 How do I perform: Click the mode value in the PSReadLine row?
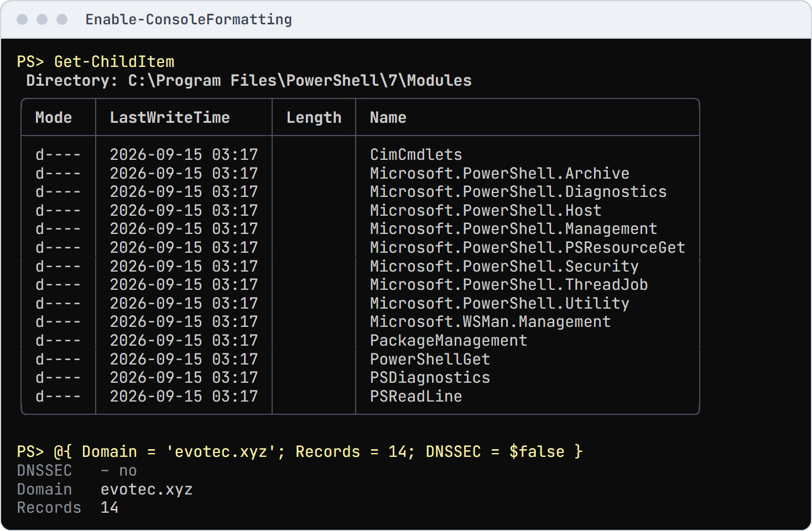[58, 396]
